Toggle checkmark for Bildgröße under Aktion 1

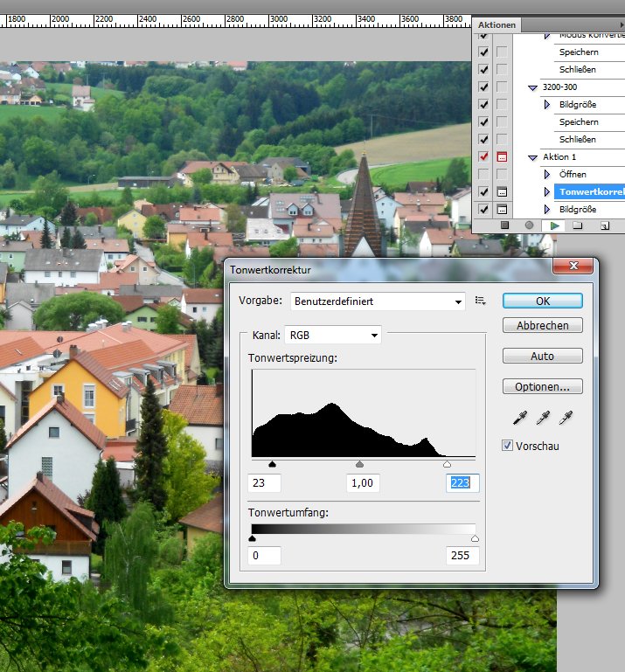click(x=483, y=209)
